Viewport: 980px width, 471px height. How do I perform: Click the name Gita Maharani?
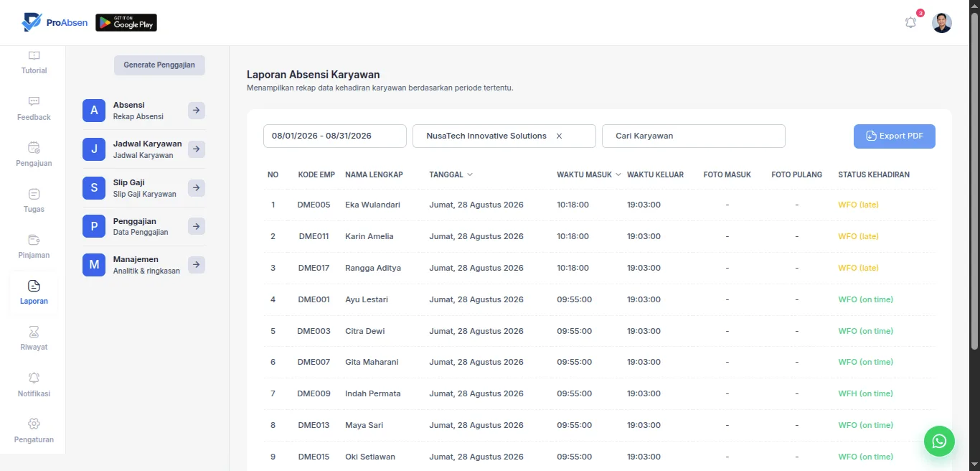click(x=372, y=362)
